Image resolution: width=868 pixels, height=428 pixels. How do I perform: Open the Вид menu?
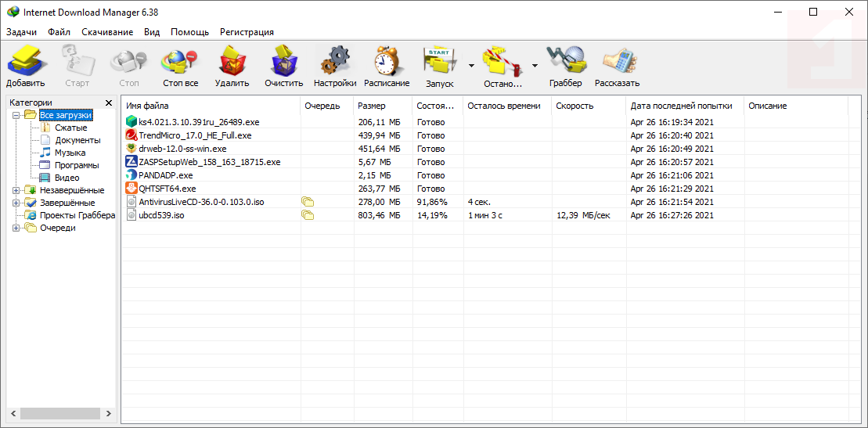coord(152,32)
